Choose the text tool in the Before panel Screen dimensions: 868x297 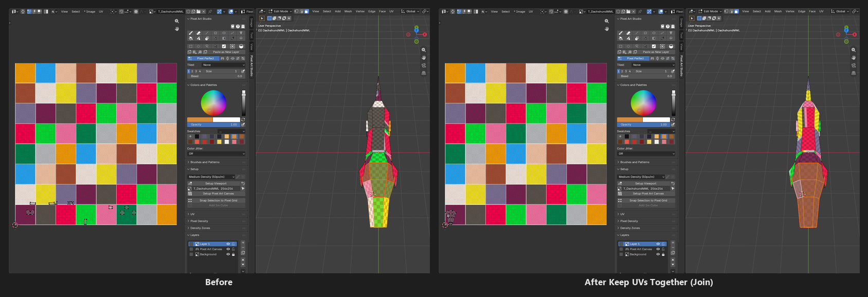click(x=241, y=33)
